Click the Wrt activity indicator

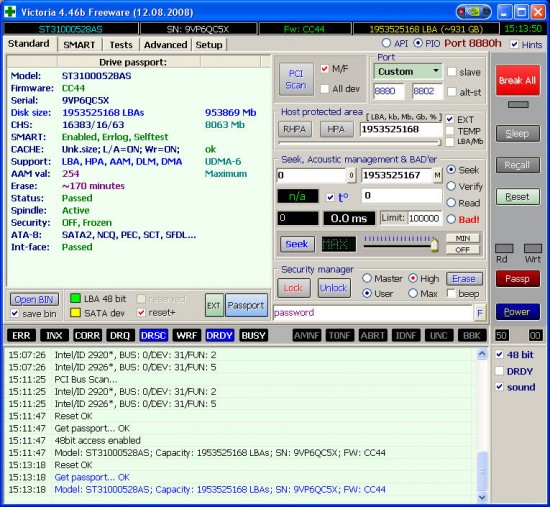(x=533, y=249)
